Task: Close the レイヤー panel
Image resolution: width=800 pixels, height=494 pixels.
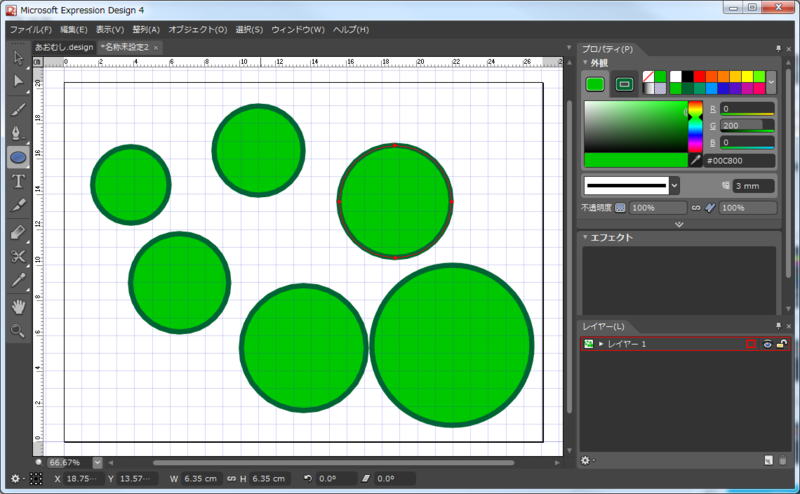Action: tap(789, 326)
